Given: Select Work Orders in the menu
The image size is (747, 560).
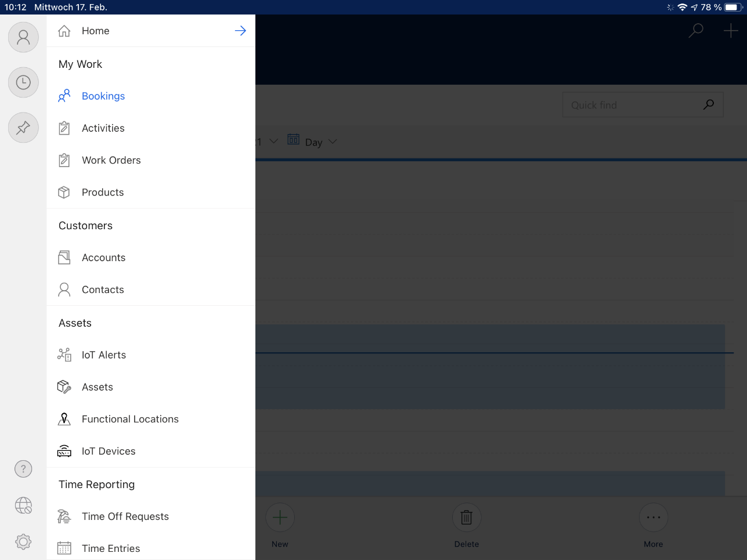Looking at the screenshot, I should point(111,160).
